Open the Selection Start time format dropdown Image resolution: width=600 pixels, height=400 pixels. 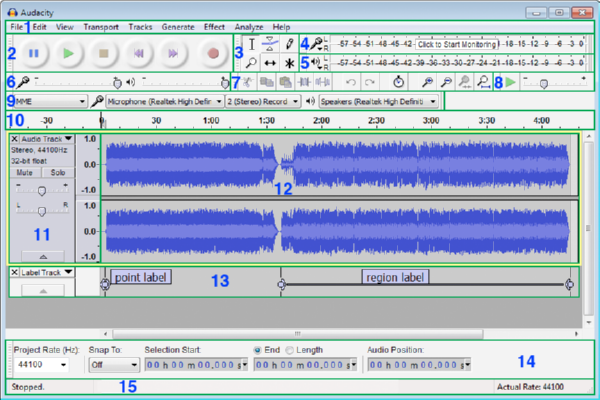(245, 365)
